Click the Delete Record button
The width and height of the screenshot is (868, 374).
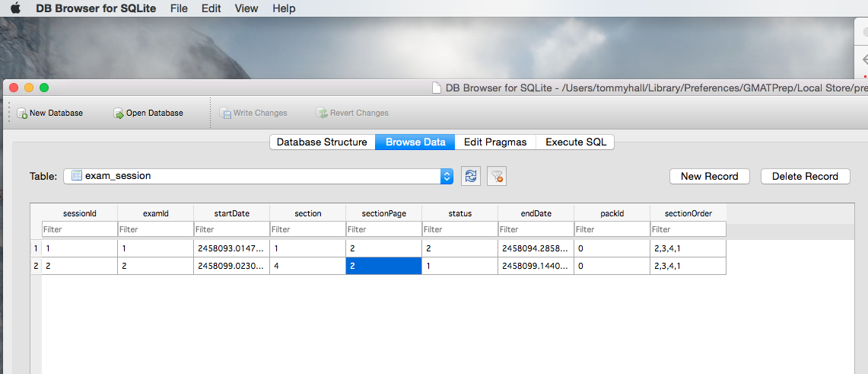click(805, 176)
